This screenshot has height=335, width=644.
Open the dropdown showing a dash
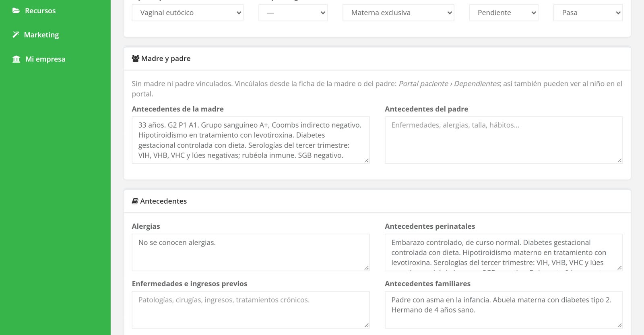coord(293,13)
